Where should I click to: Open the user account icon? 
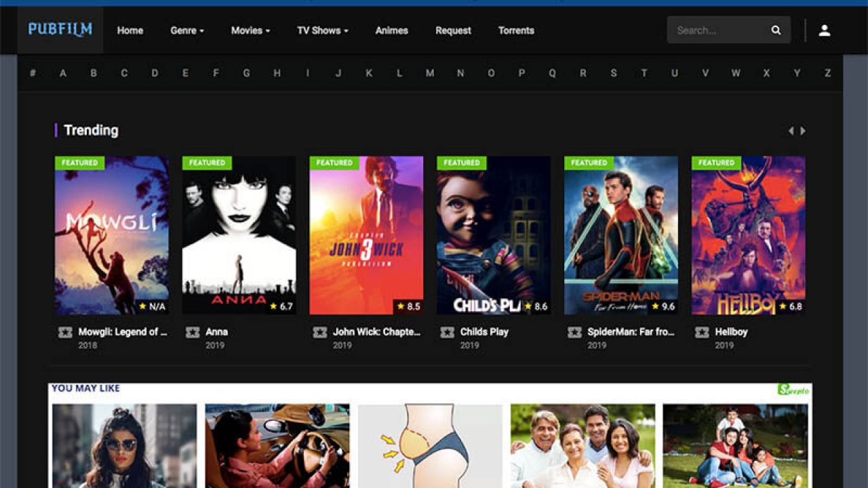pos(825,30)
